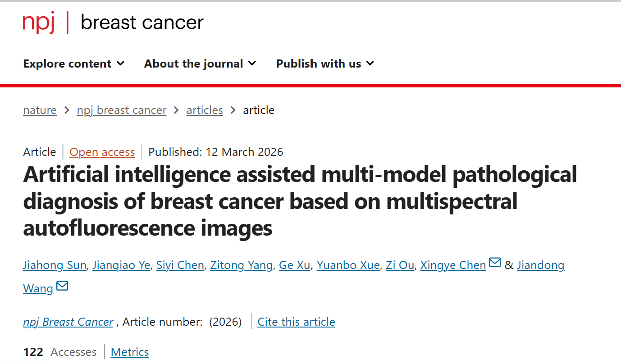Open Yuanbo Xue author link
Screen dimensions: 621x364
348,265
